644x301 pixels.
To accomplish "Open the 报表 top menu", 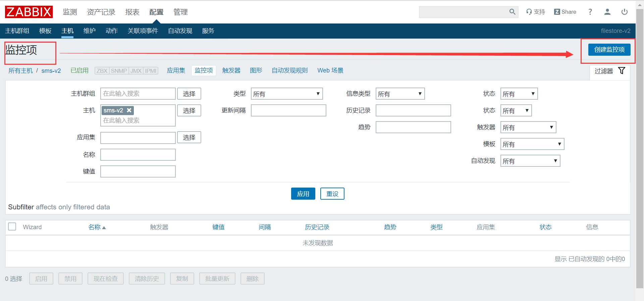I will 132,12.
